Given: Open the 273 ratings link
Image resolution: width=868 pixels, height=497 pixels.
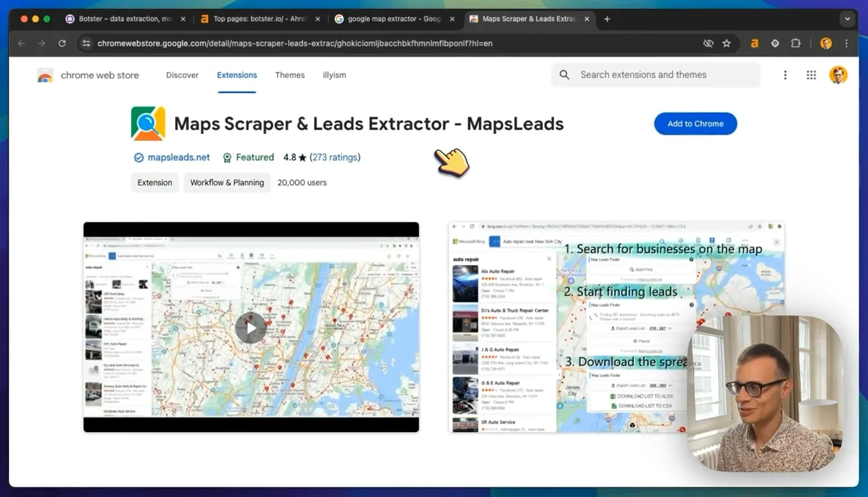Looking at the screenshot, I should [x=335, y=157].
